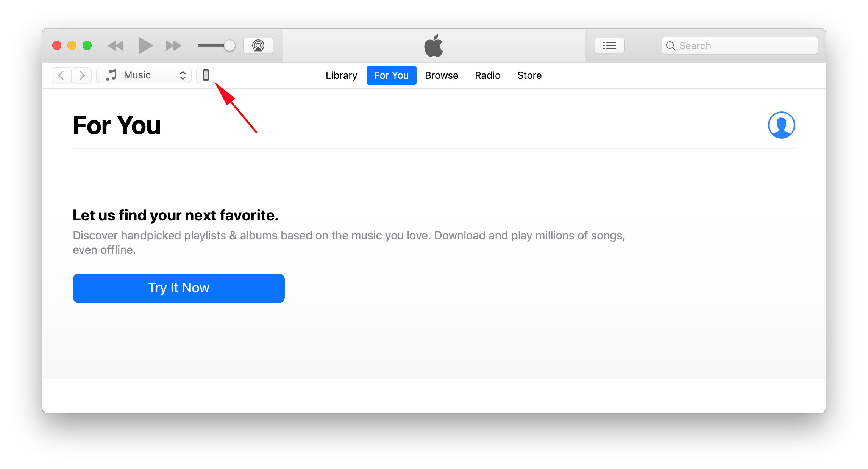Open the Store tab
This screenshot has height=469, width=868.
[x=529, y=75]
